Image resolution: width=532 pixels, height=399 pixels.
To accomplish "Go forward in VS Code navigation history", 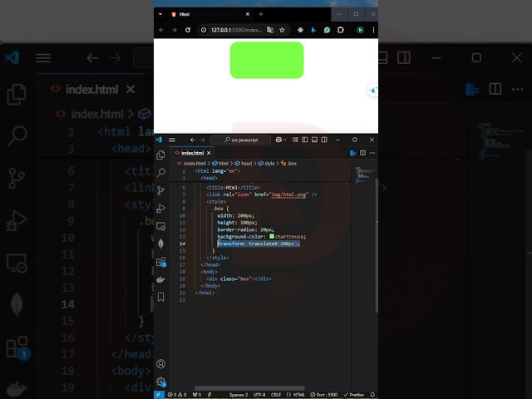I will coord(203,140).
